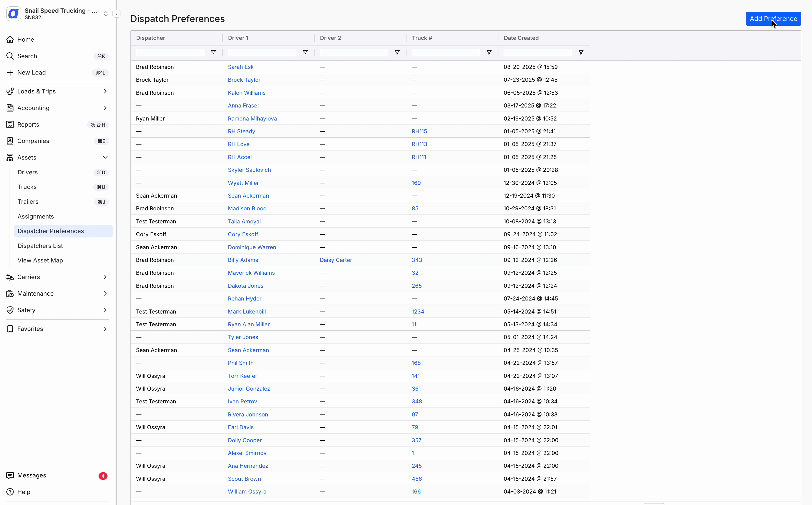Focus the Date Created filter input
This screenshot has height=505, width=812.
(538, 52)
